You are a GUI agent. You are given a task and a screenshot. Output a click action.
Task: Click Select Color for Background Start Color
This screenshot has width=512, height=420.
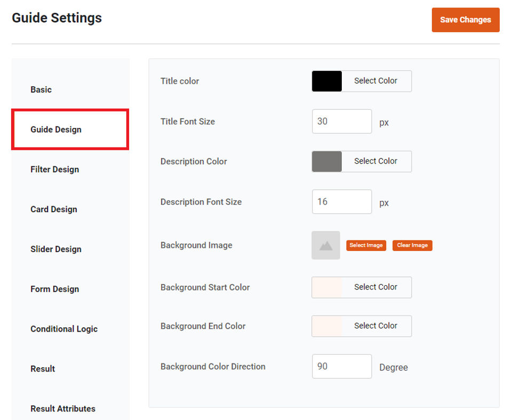coord(376,287)
